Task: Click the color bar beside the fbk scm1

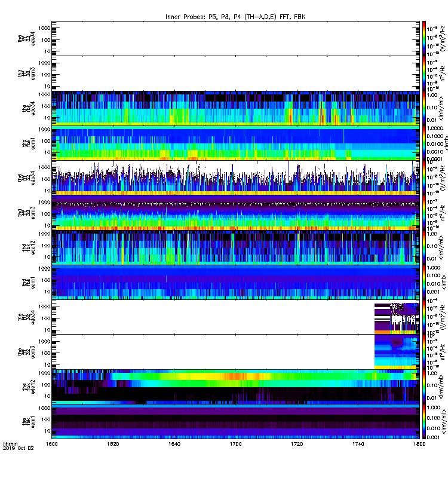Action: (424, 422)
